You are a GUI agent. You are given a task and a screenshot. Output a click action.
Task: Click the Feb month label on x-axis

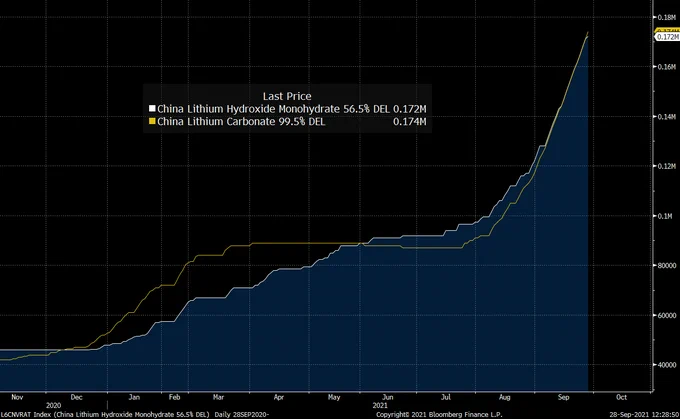(174, 397)
